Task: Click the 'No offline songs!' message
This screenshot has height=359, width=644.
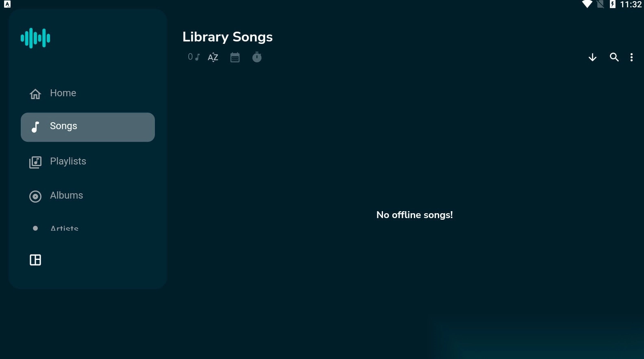Action: click(x=414, y=215)
